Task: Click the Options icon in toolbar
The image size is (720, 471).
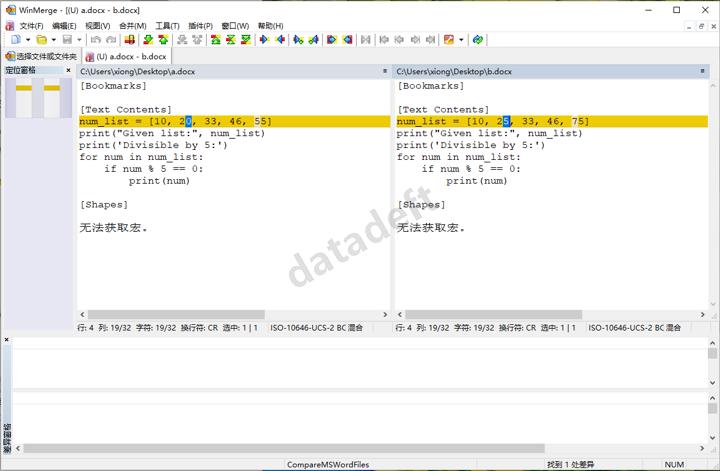Action: pos(449,40)
